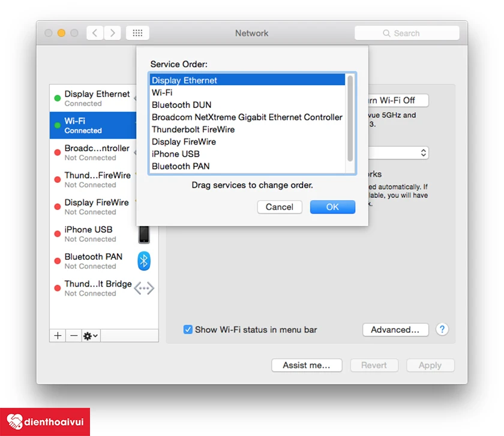Click the Service Order list scrollbar
504x436 pixels.
click(350, 118)
